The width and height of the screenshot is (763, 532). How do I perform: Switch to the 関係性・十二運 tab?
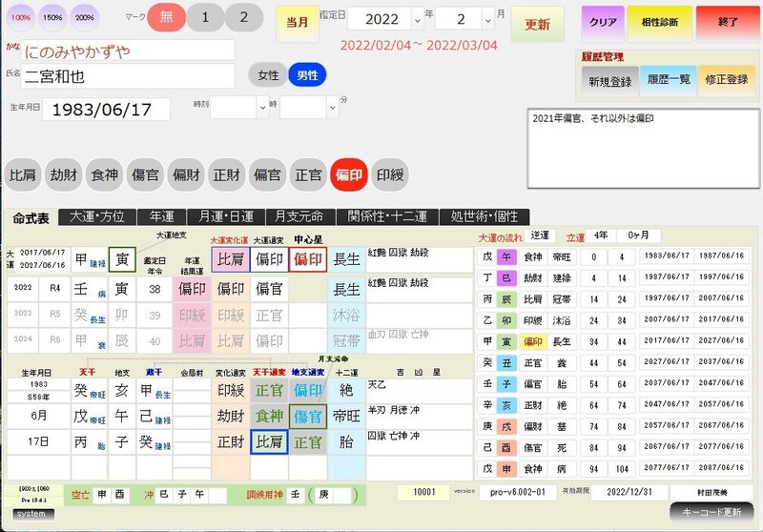point(387,216)
